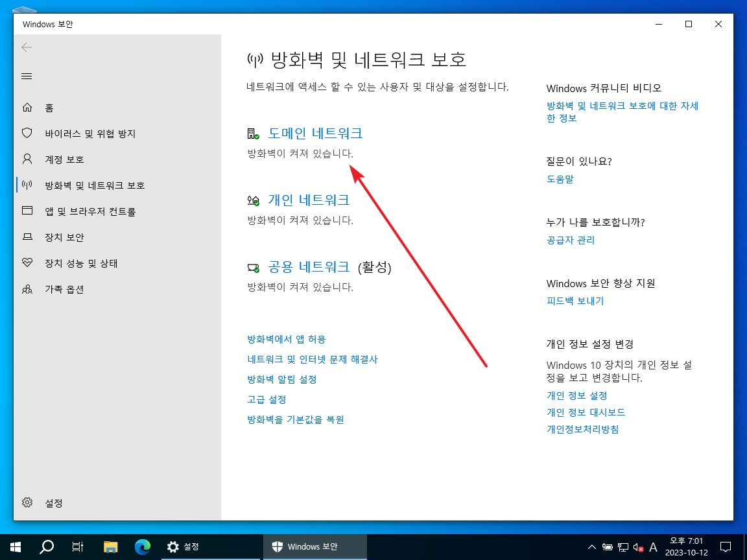Open 장치 성능 및 상태

81,263
